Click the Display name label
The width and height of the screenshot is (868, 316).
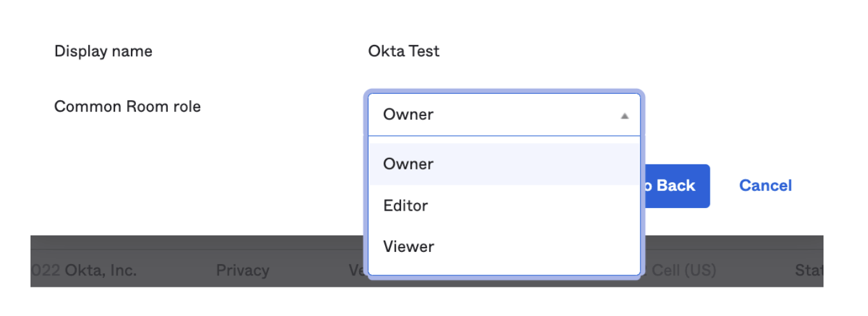(x=103, y=51)
